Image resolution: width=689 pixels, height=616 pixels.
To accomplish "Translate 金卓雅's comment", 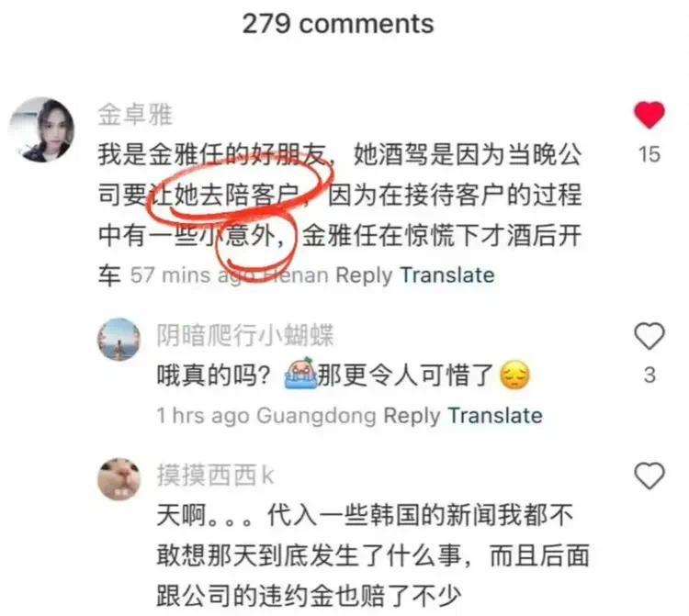I will pos(446,275).
